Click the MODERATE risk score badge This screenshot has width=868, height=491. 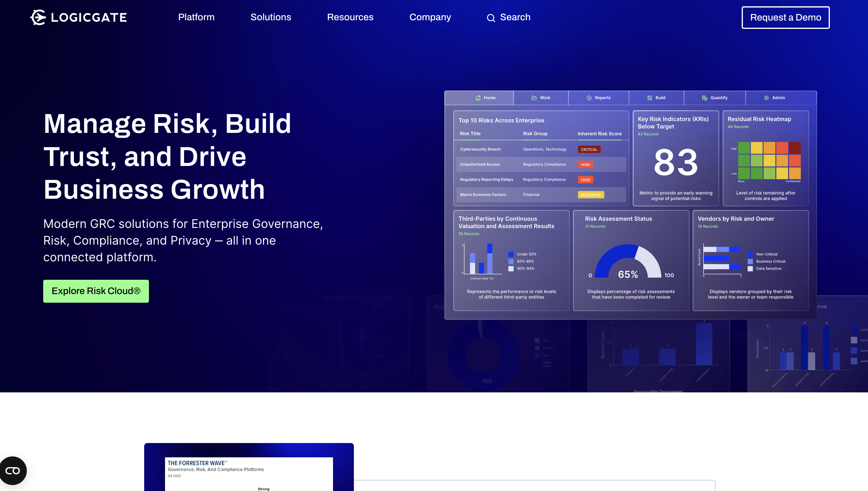(x=591, y=195)
